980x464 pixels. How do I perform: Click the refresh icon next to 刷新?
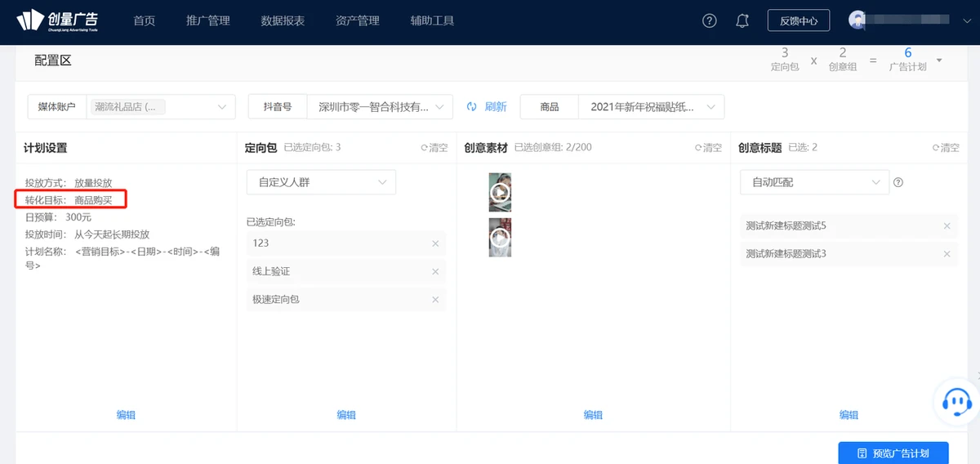tap(471, 107)
